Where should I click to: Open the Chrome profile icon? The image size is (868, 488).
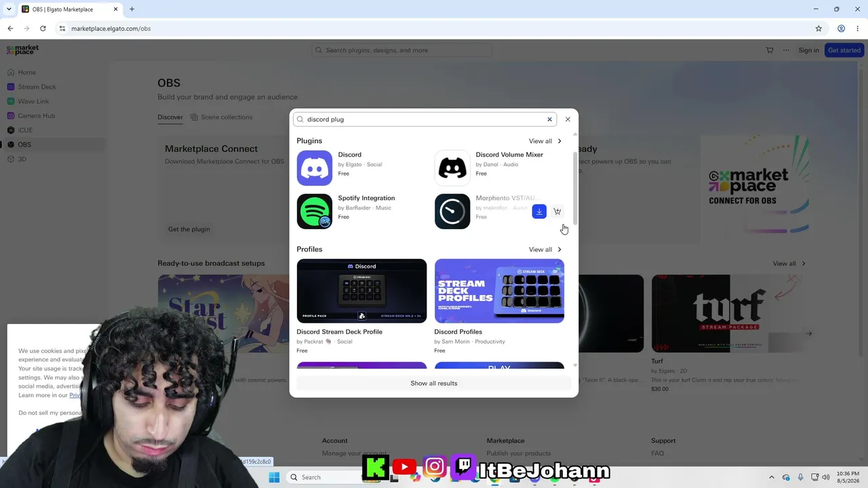[841, 28]
